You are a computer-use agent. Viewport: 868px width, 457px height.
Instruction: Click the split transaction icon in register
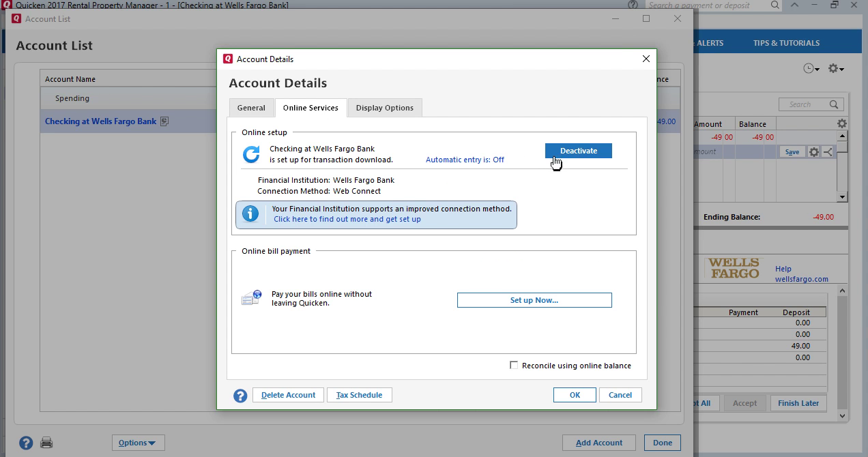827,152
